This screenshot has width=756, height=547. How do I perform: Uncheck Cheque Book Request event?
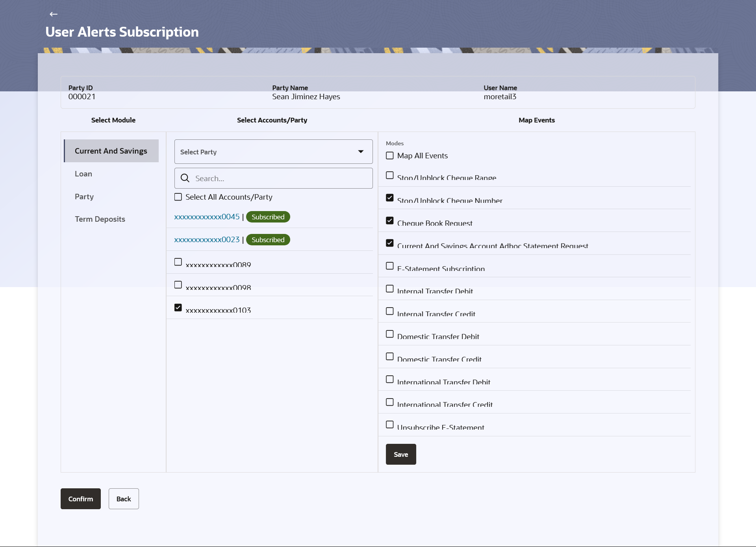[390, 221]
